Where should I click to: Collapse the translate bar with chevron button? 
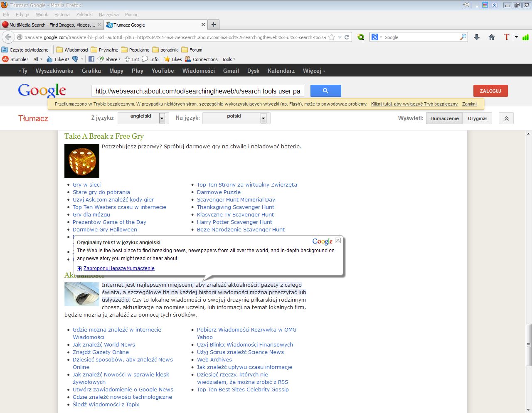(506, 118)
